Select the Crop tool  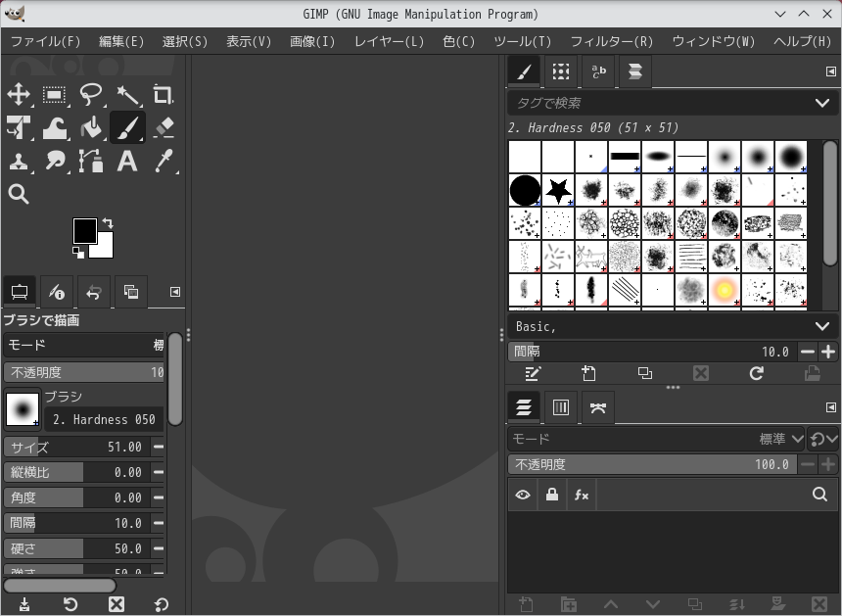(164, 95)
